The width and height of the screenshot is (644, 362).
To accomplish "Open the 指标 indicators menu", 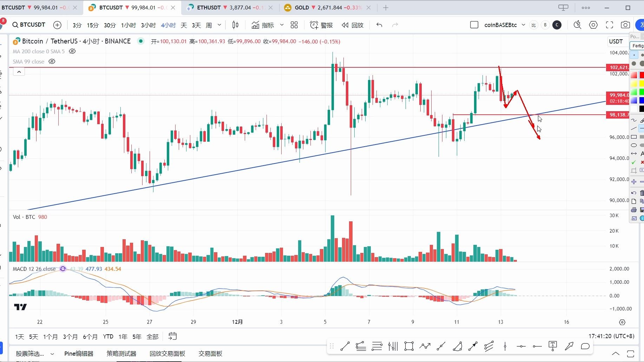I will click(263, 25).
